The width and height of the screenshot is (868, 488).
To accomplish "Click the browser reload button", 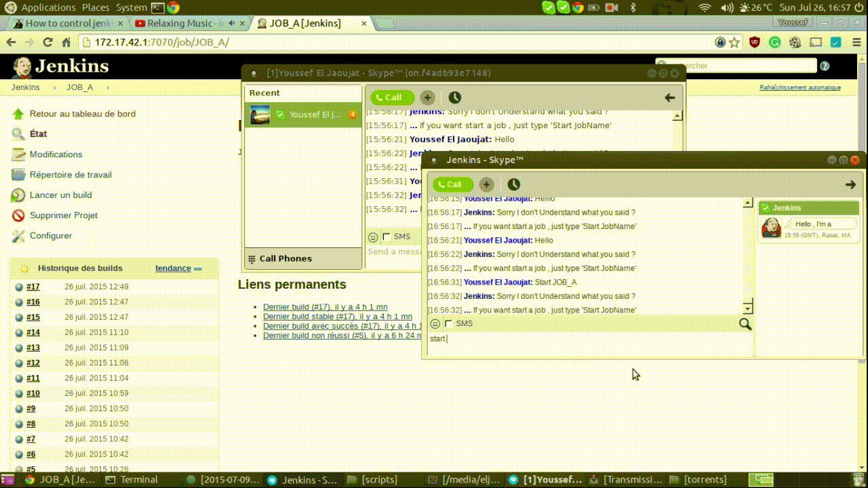I will tap(47, 42).
